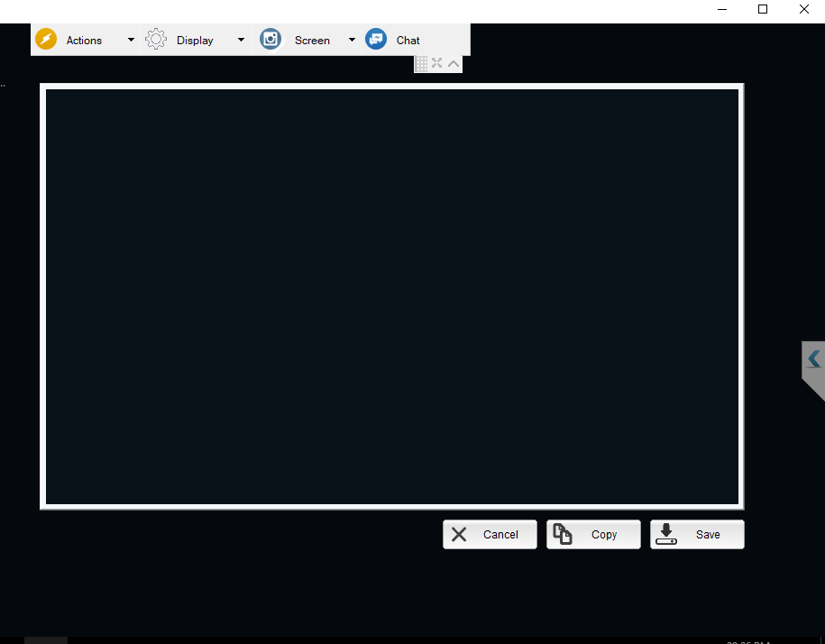Open the Display menu label
Image resolution: width=825 pixels, height=644 pixels.
click(195, 41)
